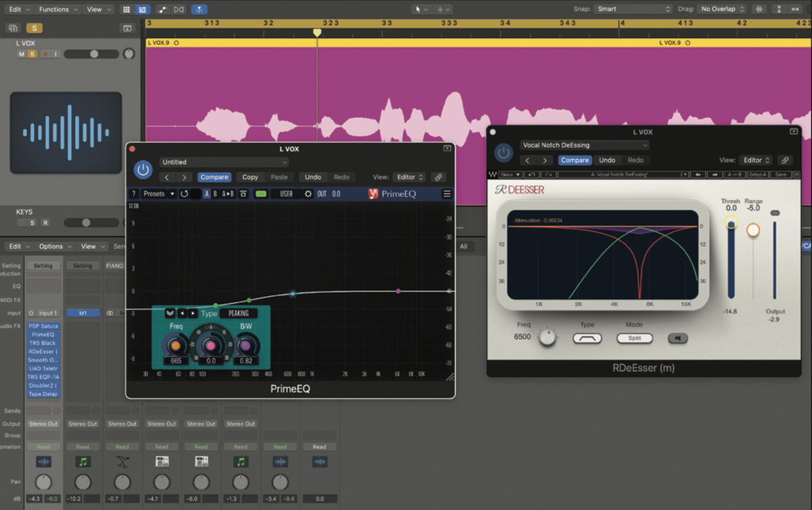
Task: Click the speaker monitor icon in RDeEsser
Action: [677, 338]
